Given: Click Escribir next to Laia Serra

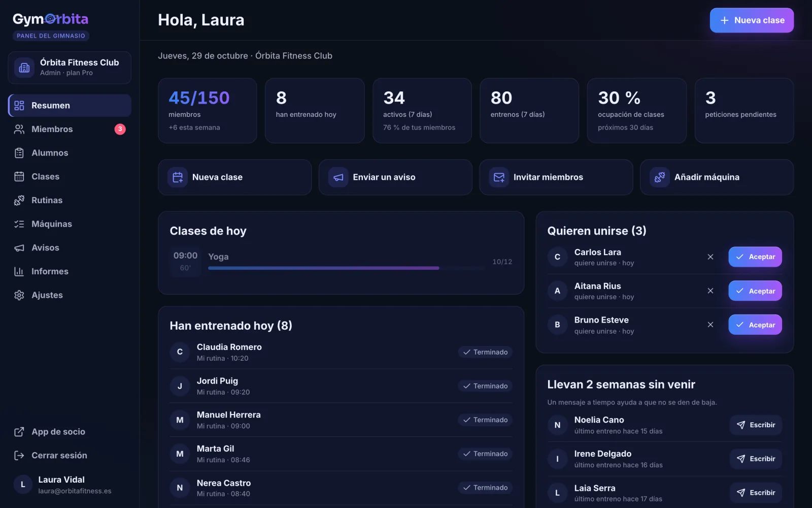Looking at the screenshot, I should [756, 493].
